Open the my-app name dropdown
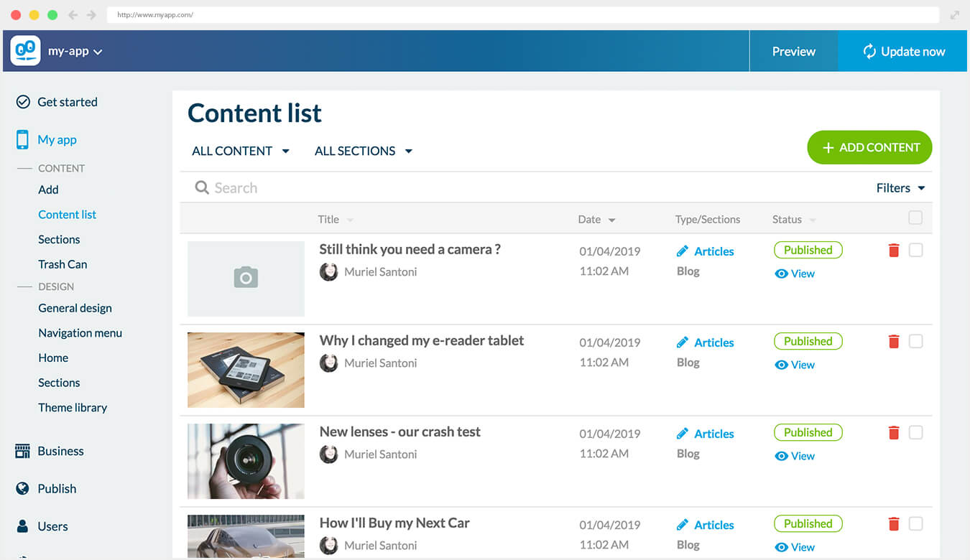970x560 pixels. [75, 52]
